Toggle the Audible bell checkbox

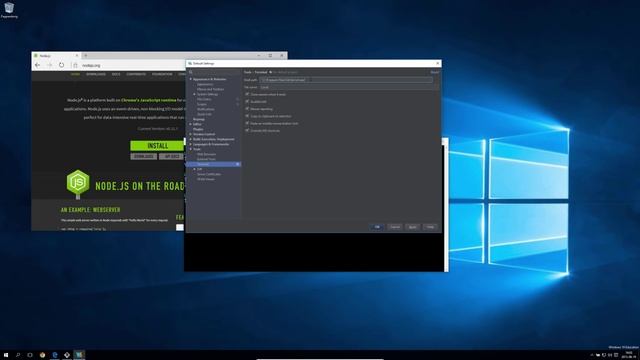point(247,101)
